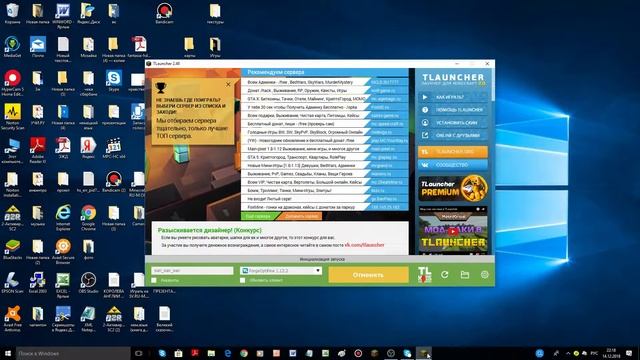The height and width of the screenshot is (360, 640).
Task: Open Internet Explorer desktop icon
Action: coord(63,218)
